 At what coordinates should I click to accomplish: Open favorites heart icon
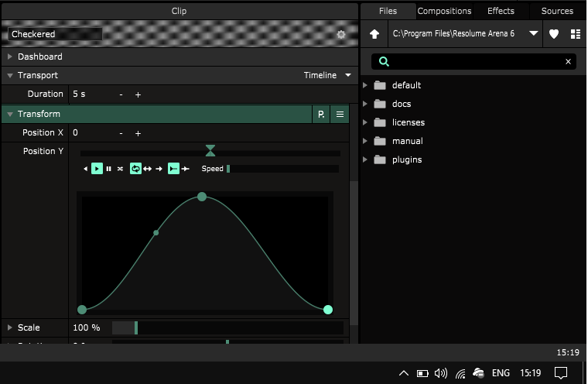(x=554, y=34)
